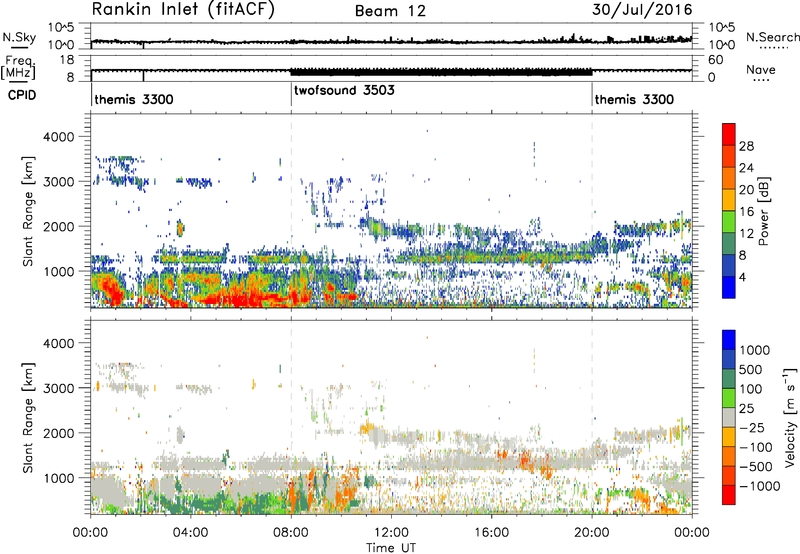Click the '20' power colorbar label

click(746, 190)
